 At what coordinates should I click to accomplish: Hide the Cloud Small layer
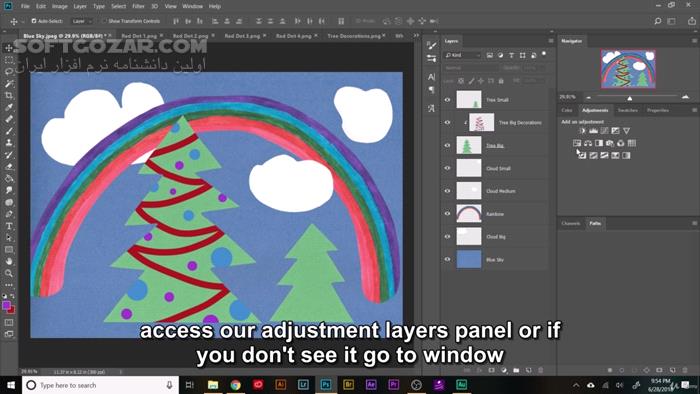447,168
